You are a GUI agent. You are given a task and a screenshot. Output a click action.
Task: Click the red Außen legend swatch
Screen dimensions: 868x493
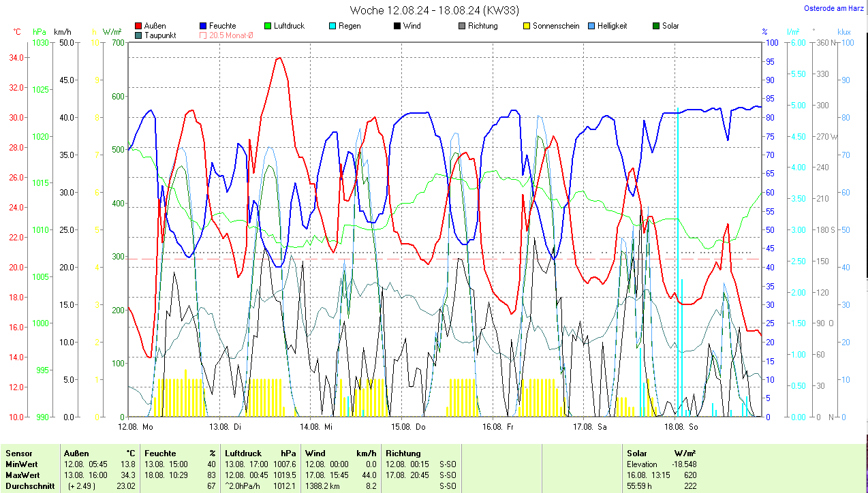pyautogui.click(x=139, y=26)
